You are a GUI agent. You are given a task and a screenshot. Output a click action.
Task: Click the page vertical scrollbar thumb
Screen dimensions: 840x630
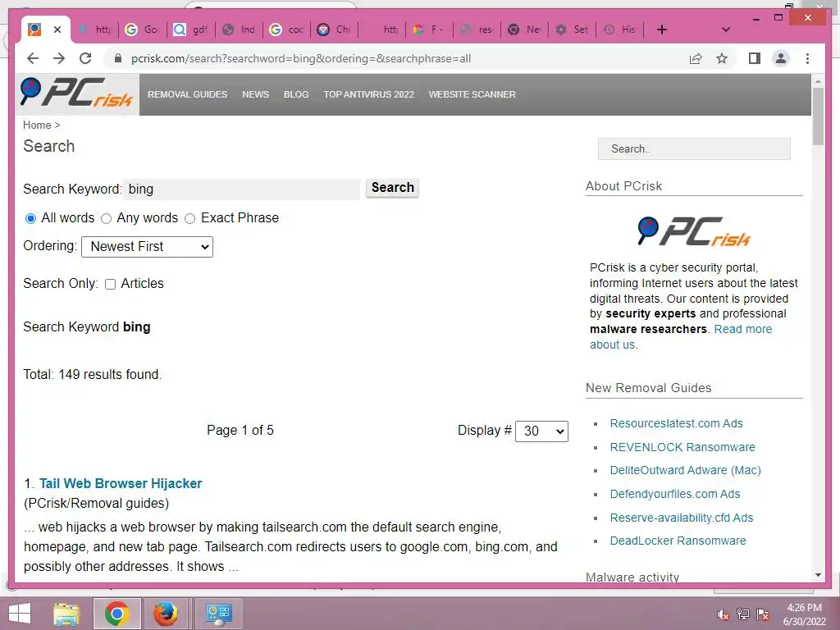(818, 116)
